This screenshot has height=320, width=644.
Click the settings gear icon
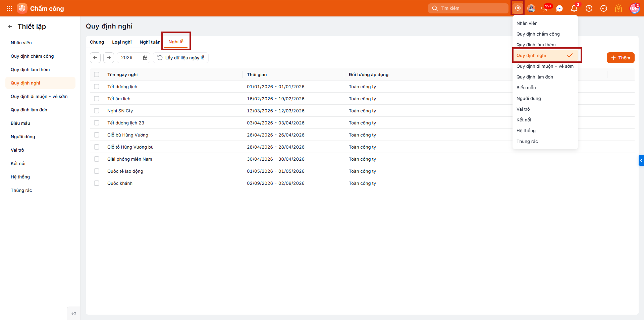(x=518, y=8)
